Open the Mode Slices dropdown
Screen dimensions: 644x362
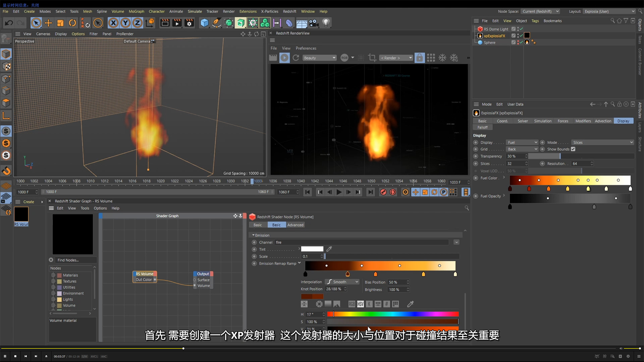point(603,142)
